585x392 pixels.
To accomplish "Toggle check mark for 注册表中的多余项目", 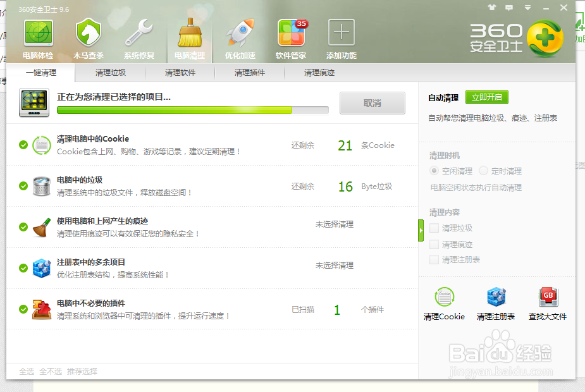I will 23,268.
